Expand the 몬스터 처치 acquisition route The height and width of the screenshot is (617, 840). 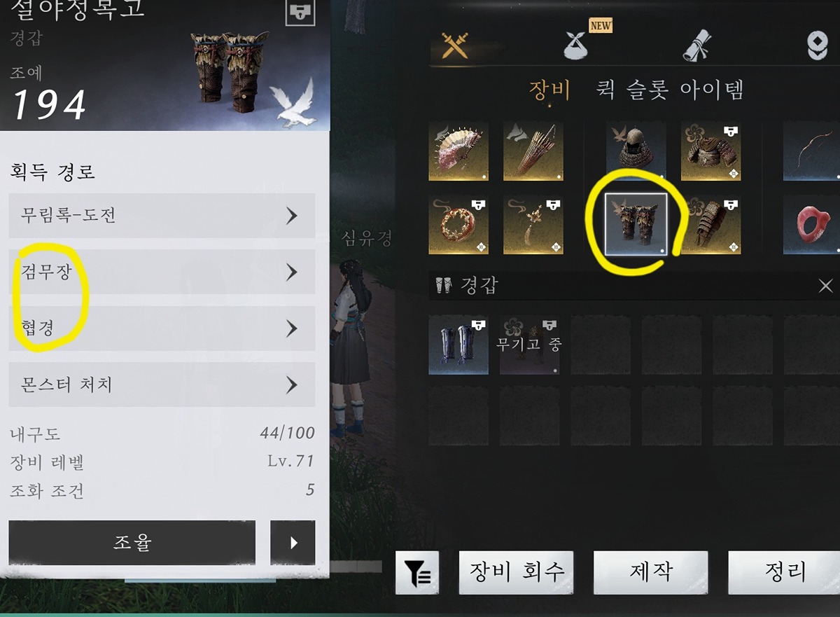[162, 384]
